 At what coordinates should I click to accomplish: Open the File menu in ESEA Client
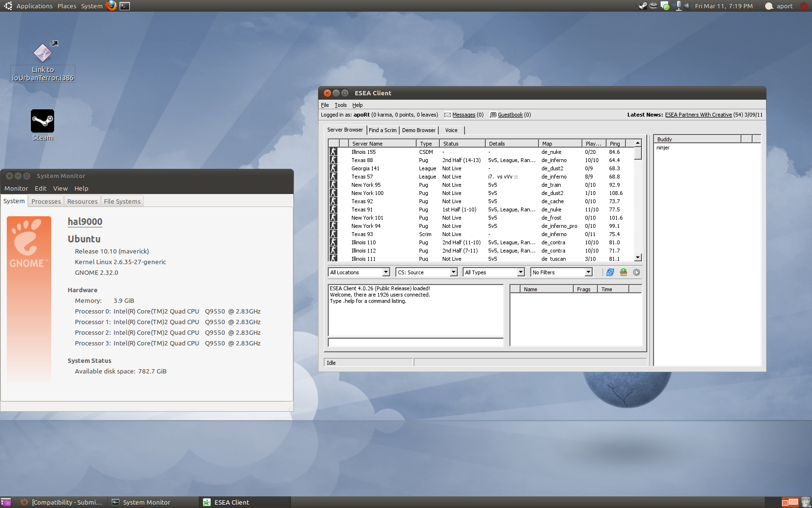click(x=325, y=105)
